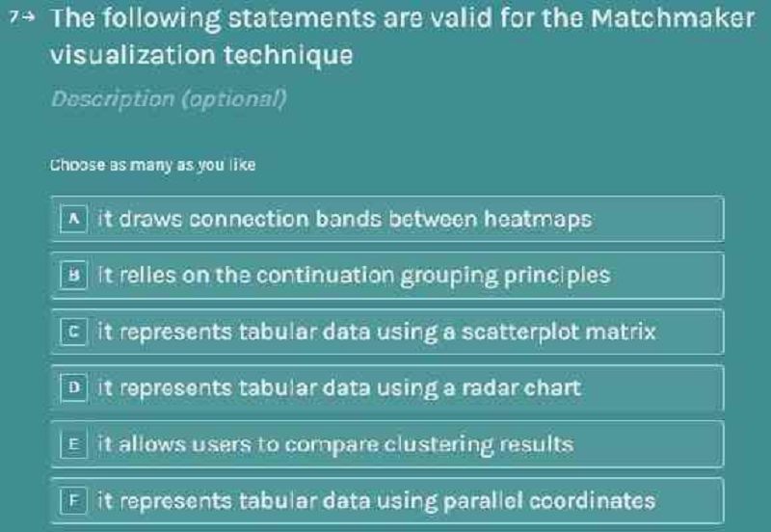Edit the Matchmaker question title text

[402, 37]
